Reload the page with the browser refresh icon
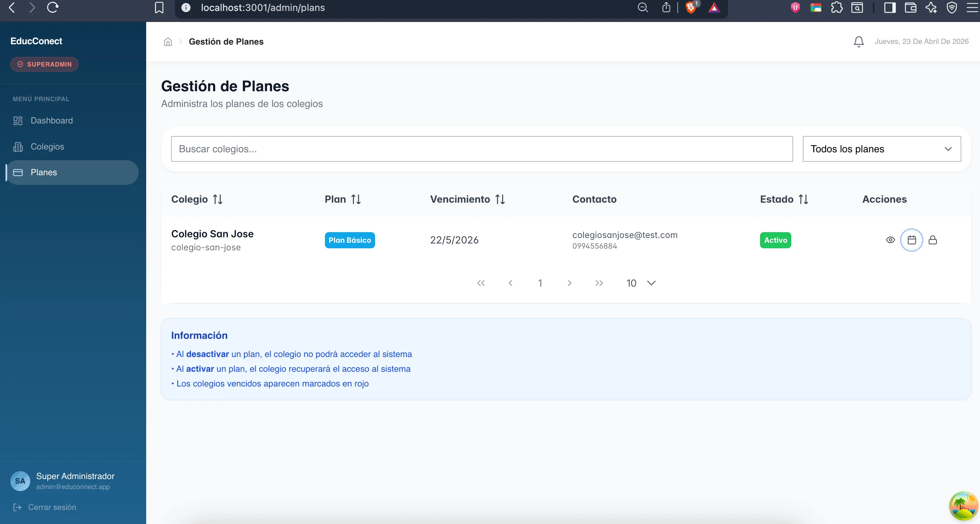Viewport: 980px width, 524px height. [x=52, y=8]
